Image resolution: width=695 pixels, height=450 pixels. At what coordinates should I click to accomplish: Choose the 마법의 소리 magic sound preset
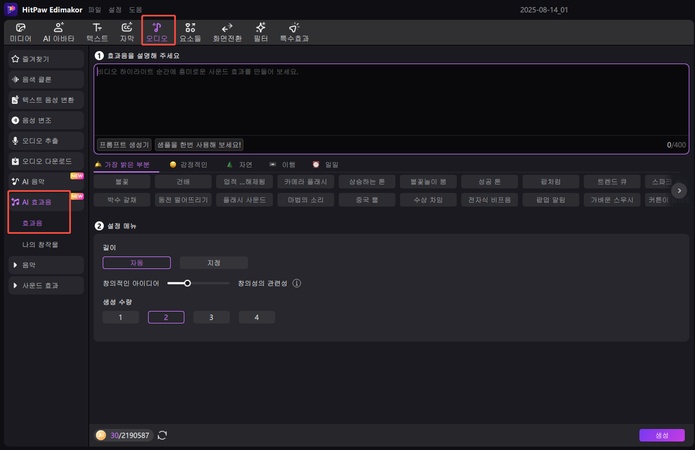click(x=305, y=200)
